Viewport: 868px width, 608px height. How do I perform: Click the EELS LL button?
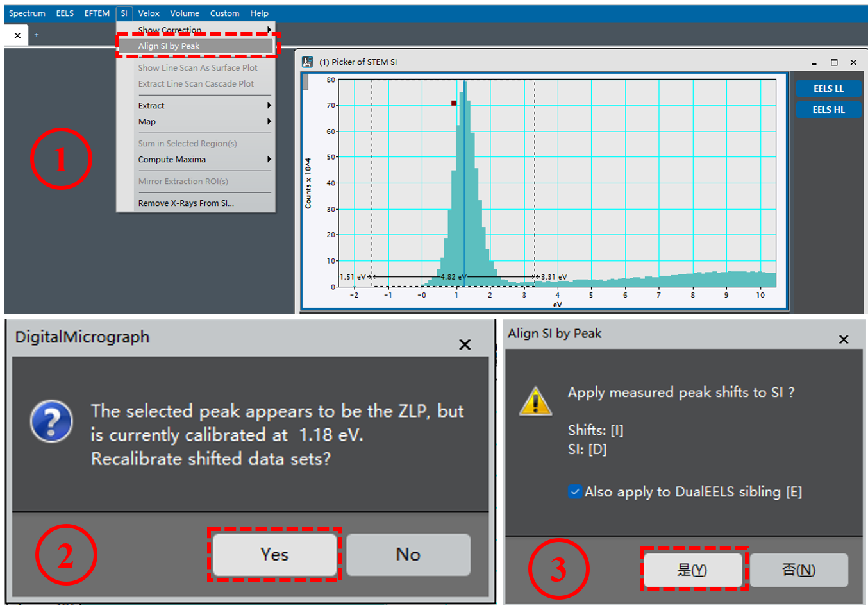tap(828, 89)
